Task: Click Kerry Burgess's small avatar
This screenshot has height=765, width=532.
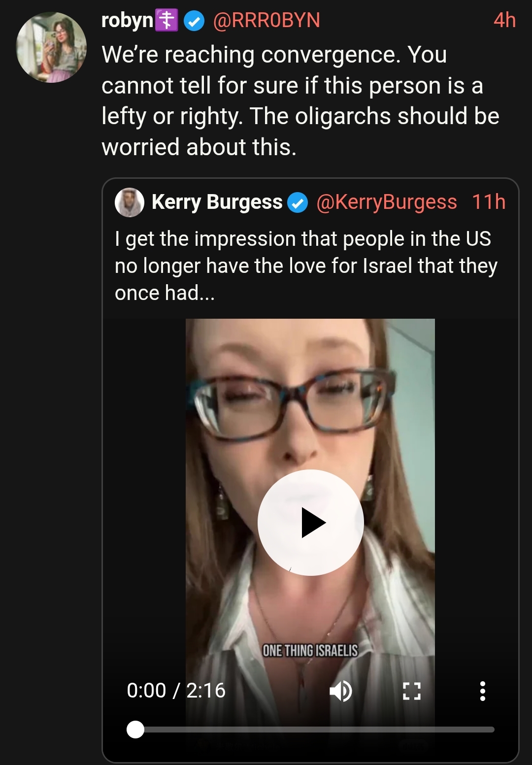Action: (130, 202)
